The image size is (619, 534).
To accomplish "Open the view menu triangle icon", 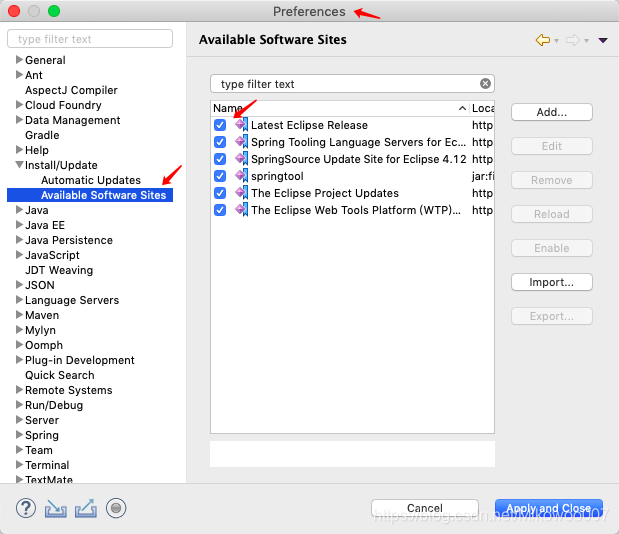I will tap(603, 40).
